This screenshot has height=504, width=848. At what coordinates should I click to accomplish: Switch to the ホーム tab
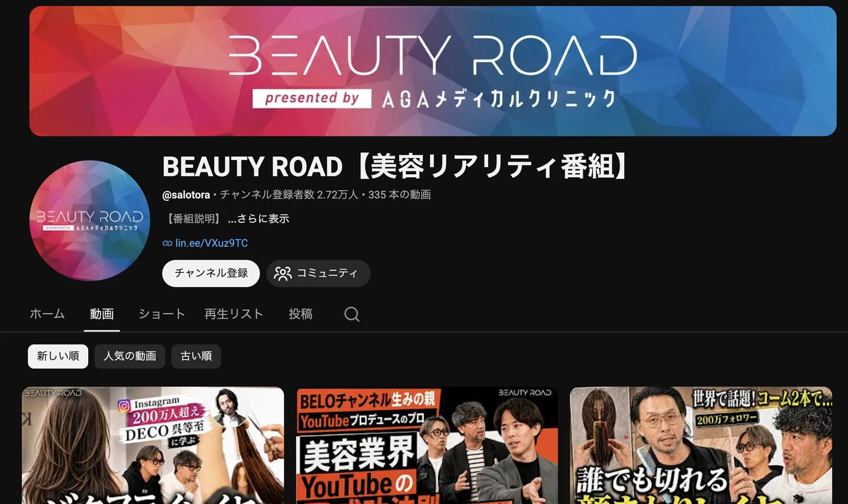click(47, 314)
